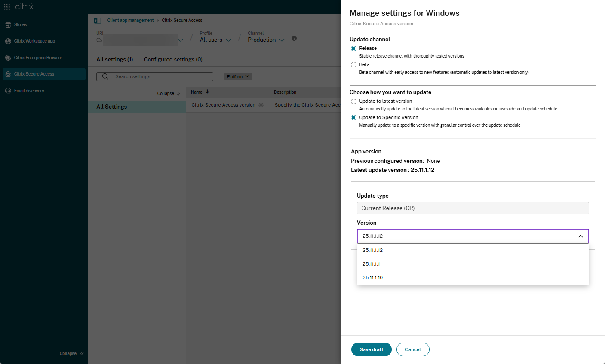
Task: Focus the Search settings field
Action: click(155, 76)
